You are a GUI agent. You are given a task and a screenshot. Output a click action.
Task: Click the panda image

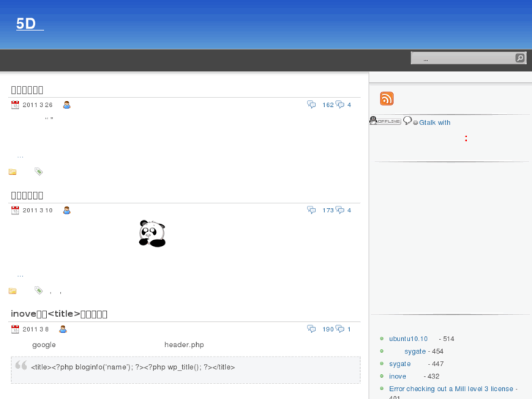pos(152,234)
